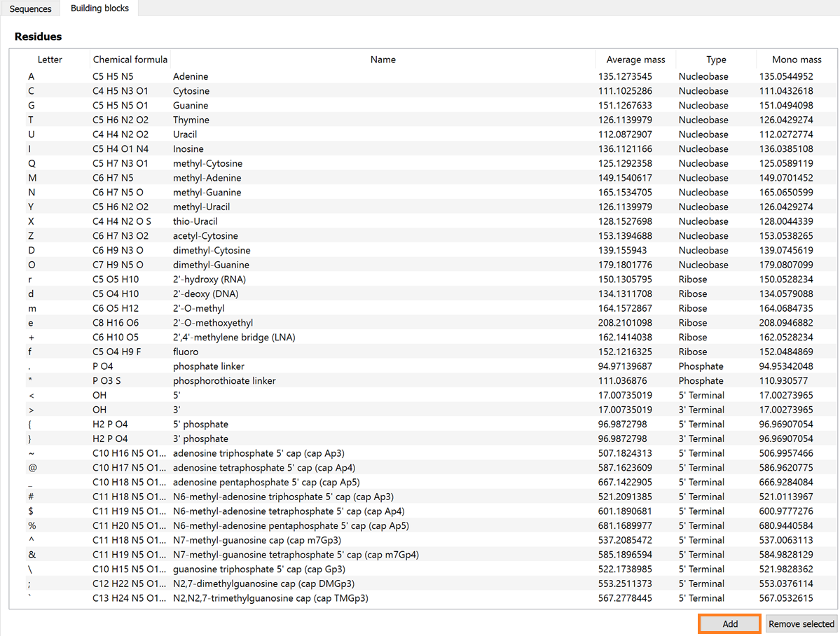Select the Thymine row
The height and width of the screenshot is (636, 840).
pyautogui.click(x=280, y=120)
